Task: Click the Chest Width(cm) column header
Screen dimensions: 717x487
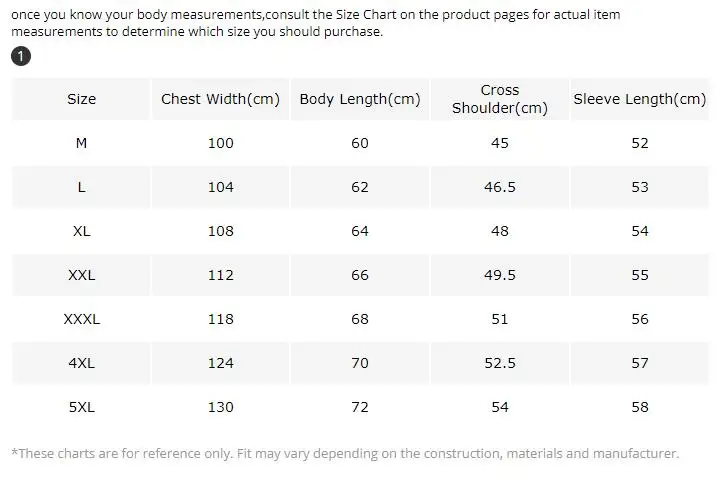Action: tap(220, 99)
